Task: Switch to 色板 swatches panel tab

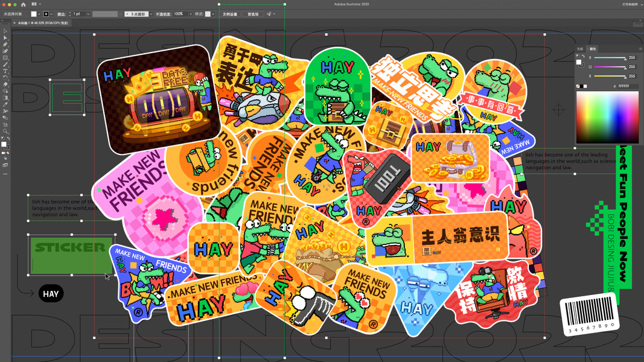Action: click(x=581, y=49)
